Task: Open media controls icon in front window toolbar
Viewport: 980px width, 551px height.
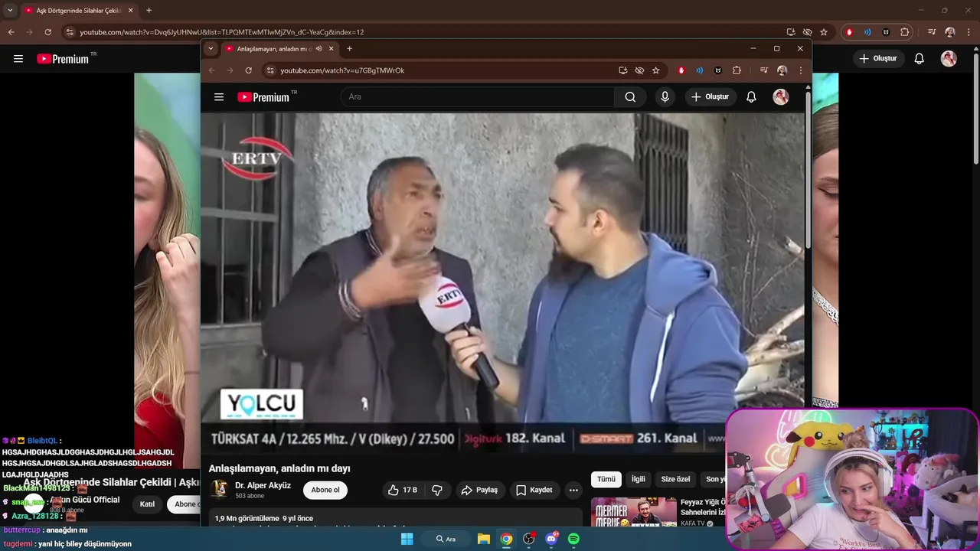Action: tap(763, 70)
